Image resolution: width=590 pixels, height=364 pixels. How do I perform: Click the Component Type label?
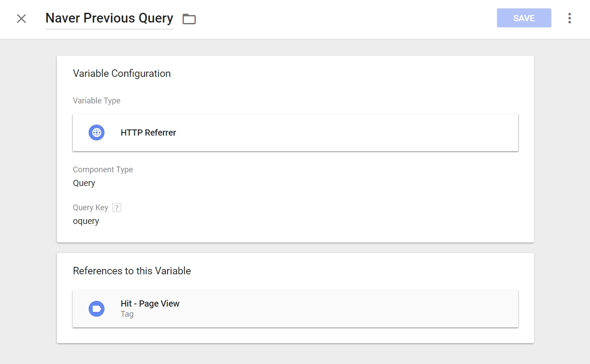[x=103, y=170]
